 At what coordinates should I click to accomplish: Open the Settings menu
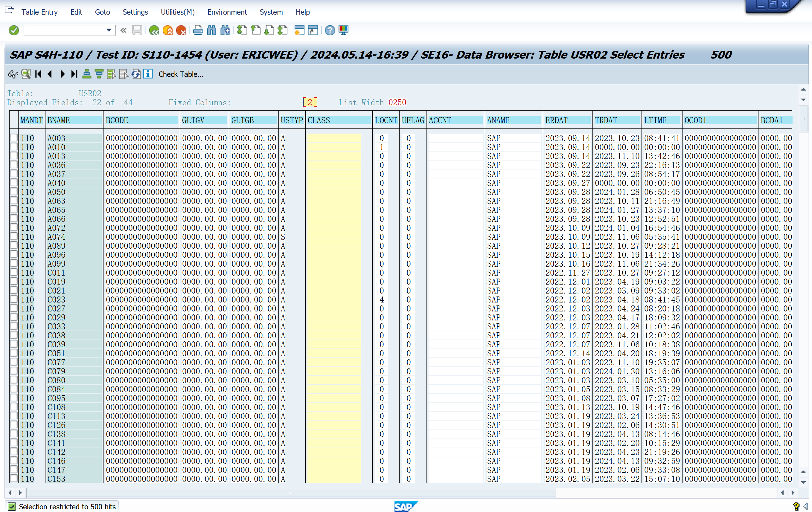[135, 12]
